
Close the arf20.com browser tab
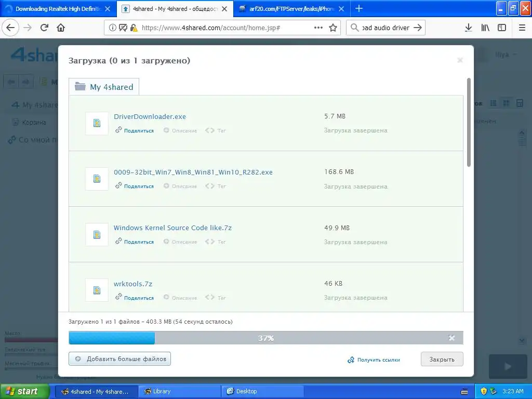[x=341, y=9]
